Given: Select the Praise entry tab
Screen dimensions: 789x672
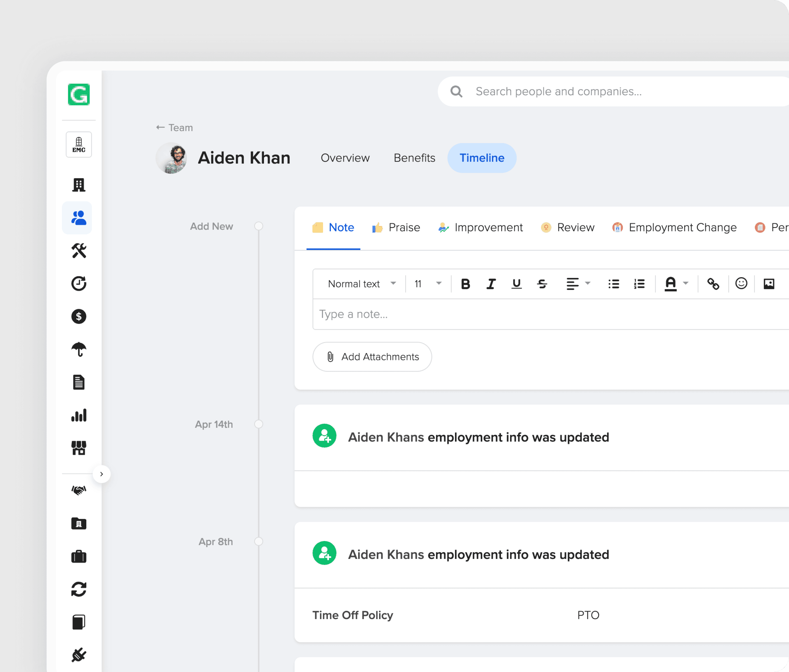Looking at the screenshot, I should click(x=396, y=228).
